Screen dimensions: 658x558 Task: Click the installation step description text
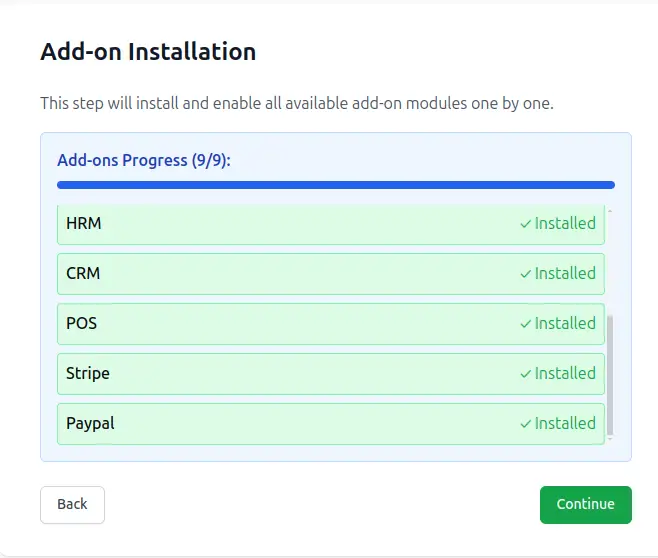click(x=296, y=103)
